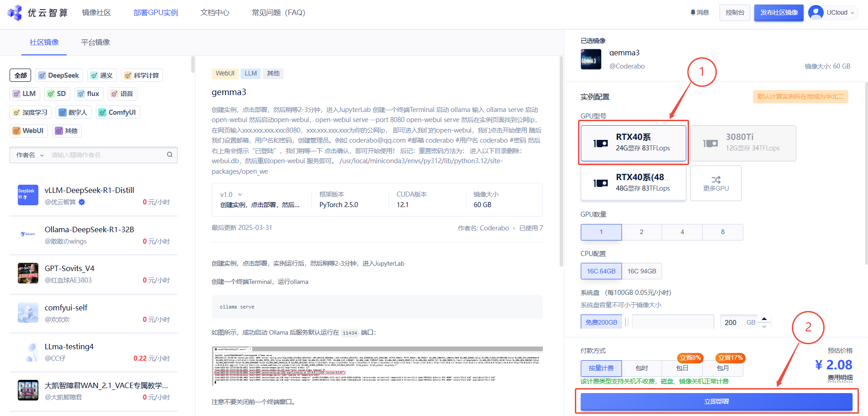
Task: Click the 发布社区镜像 button
Action: [x=779, y=12]
